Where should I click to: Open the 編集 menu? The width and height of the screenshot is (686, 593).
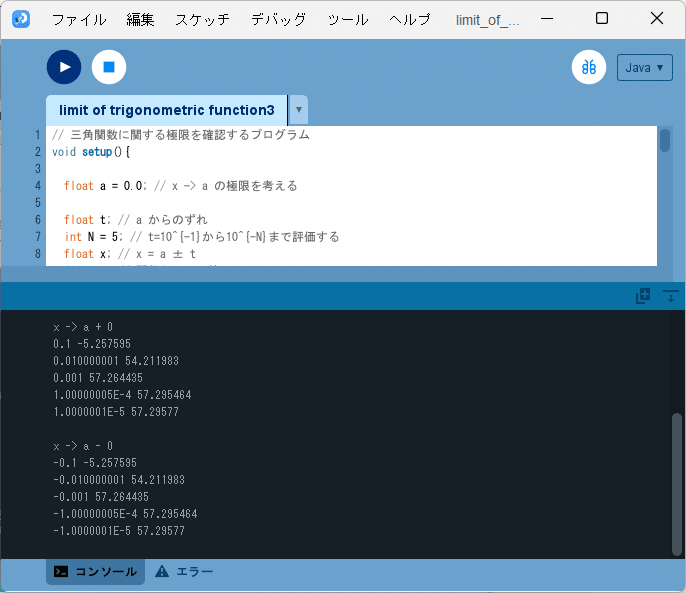(x=140, y=19)
